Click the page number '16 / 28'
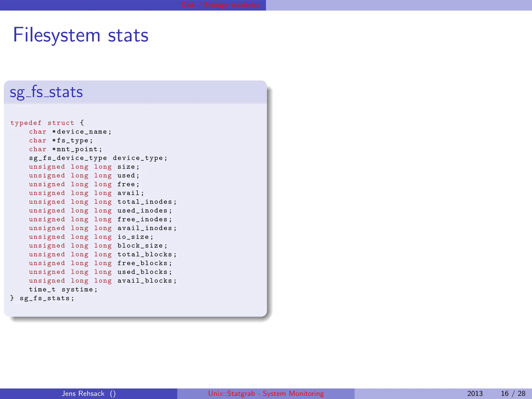This screenshot has width=532, height=399. (513, 394)
